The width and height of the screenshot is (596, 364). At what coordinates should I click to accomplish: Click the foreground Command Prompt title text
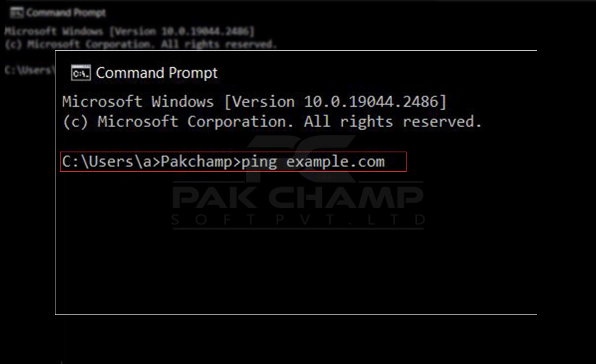pyautogui.click(x=157, y=73)
